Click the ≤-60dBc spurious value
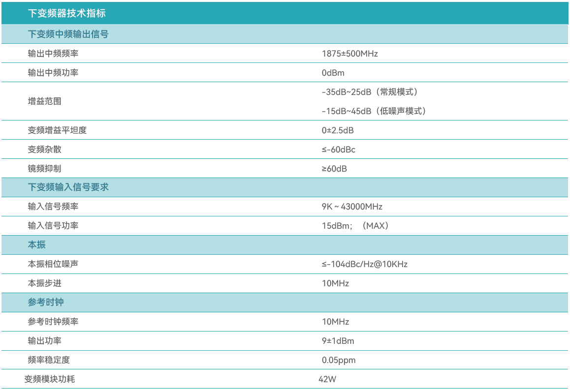The width and height of the screenshot is (570, 392). (339, 150)
